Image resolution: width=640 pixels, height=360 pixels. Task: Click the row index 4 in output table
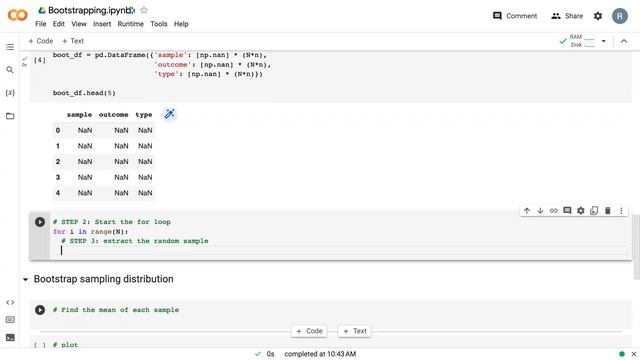click(x=58, y=193)
